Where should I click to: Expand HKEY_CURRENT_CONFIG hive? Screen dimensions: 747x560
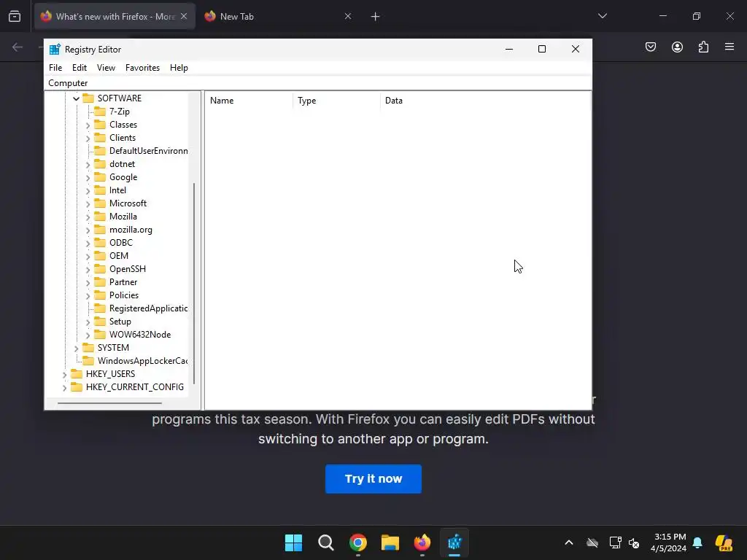pyautogui.click(x=64, y=388)
